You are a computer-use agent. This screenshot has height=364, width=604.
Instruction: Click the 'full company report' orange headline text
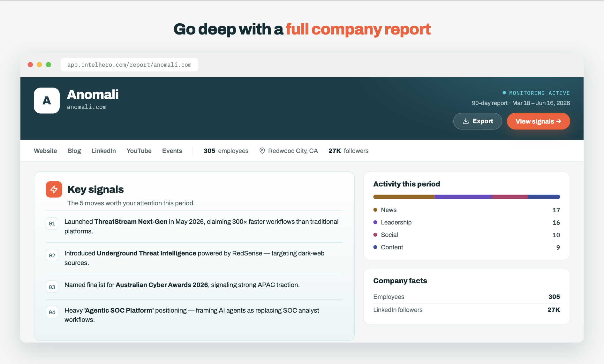[358, 29]
